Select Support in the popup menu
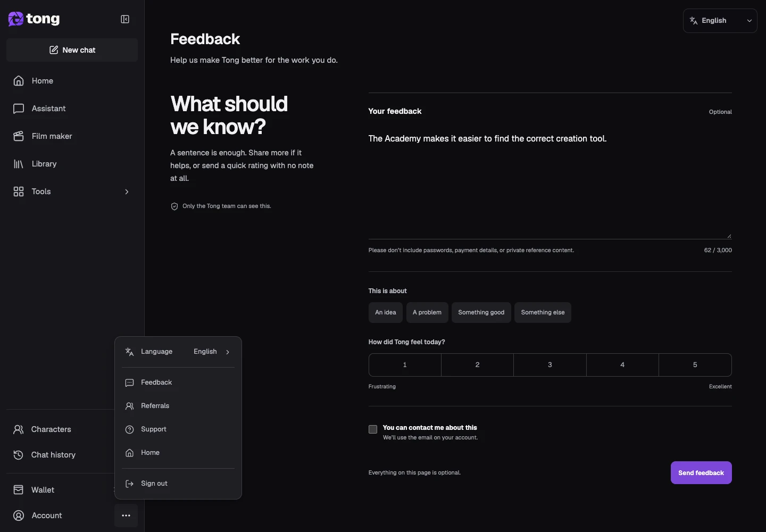Image resolution: width=766 pixels, height=532 pixels. click(178, 429)
